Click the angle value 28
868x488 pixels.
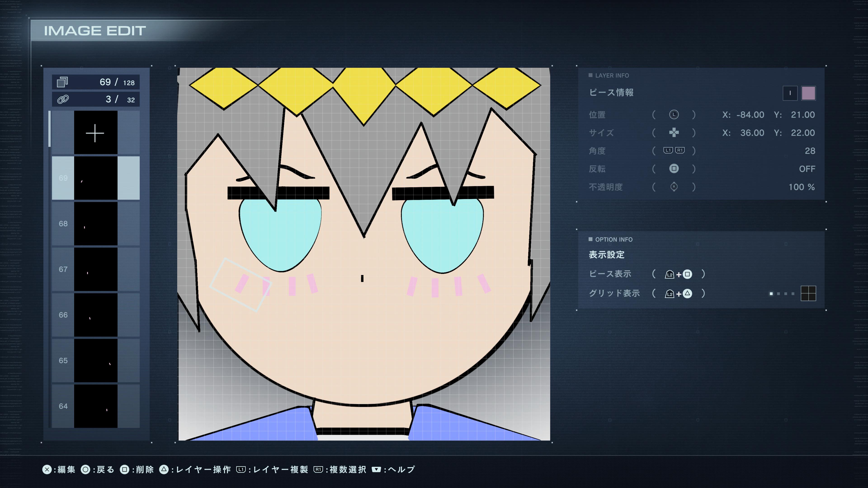coord(810,151)
